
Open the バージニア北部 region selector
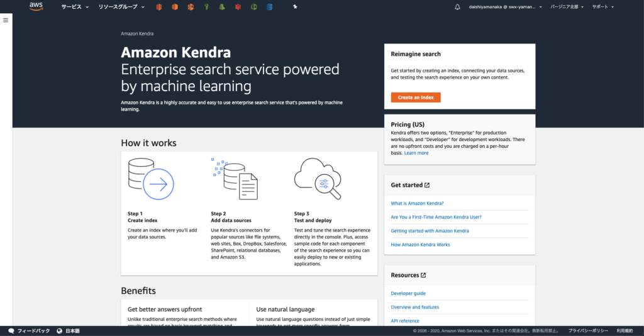567,7
